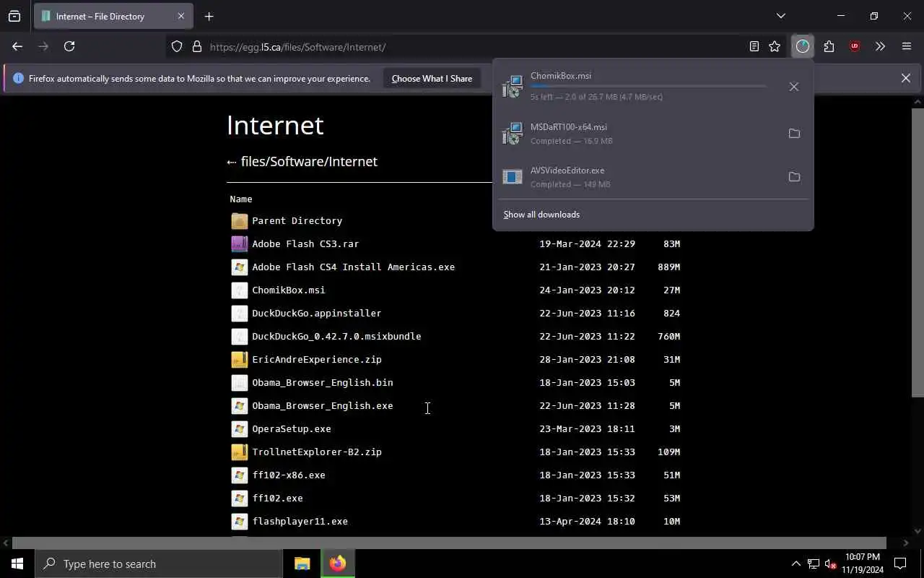924x578 pixels.
Task: Expand the list all tabs chevron
Action: (x=780, y=16)
